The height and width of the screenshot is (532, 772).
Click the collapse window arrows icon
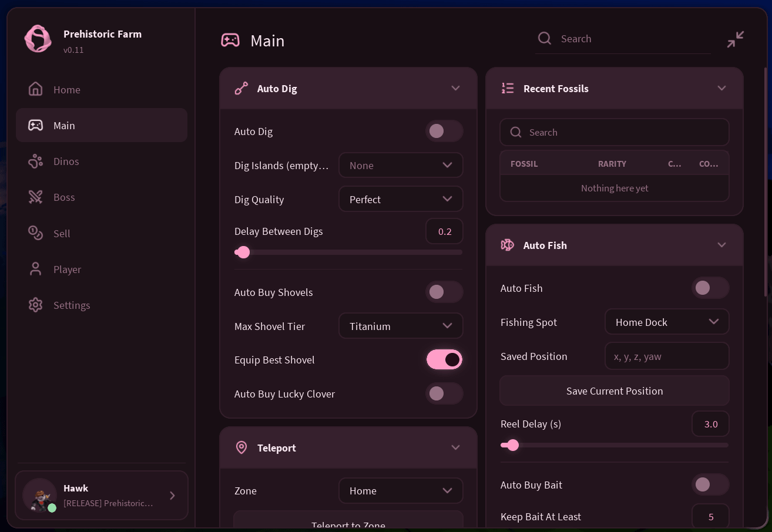[x=735, y=39]
